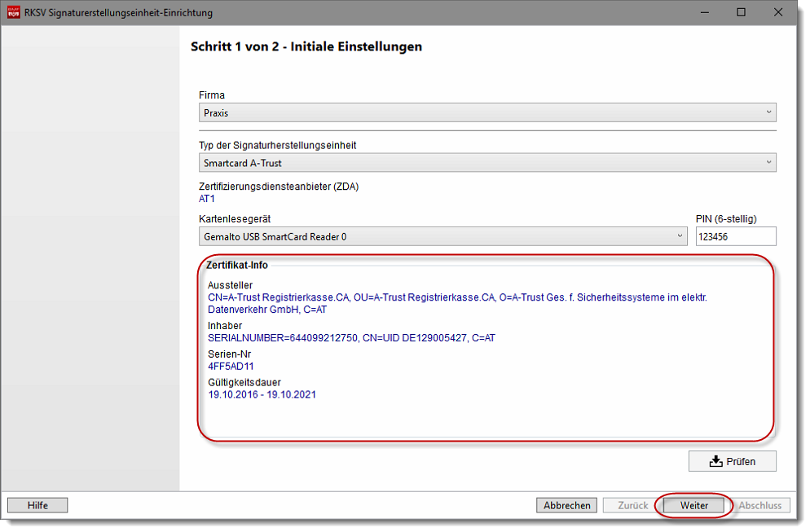Click into the 6-digit PIN field
The width and height of the screenshot is (810, 532).
click(734, 236)
